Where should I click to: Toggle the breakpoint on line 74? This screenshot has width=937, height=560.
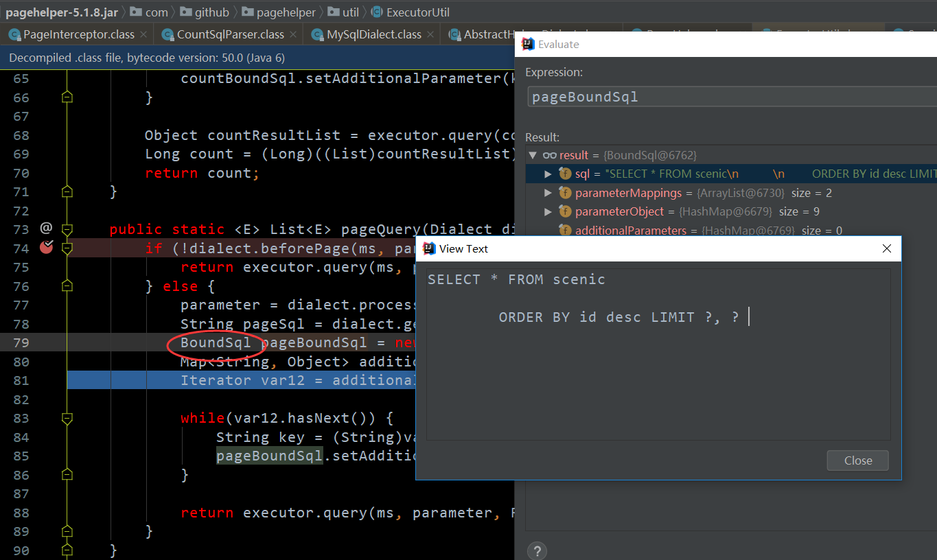[46, 248]
